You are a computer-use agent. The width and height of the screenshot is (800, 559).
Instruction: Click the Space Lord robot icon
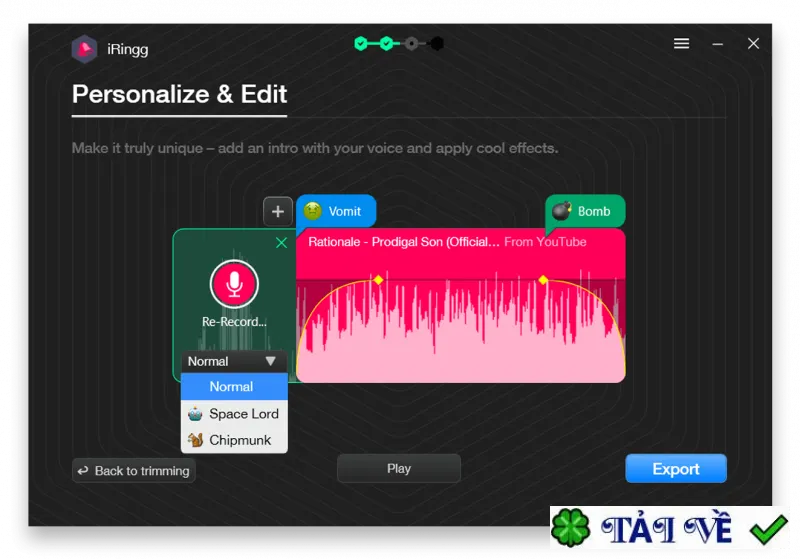pyautogui.click(x=195, y=414)
